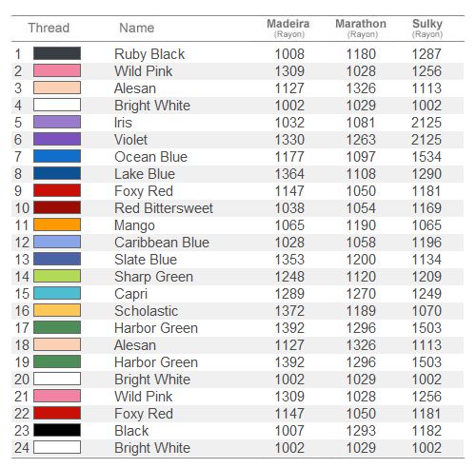Click Marathon value 1081 for Iris
This screenshot has height=468, width=476.
pyautogui.click(x=361, y=123)
